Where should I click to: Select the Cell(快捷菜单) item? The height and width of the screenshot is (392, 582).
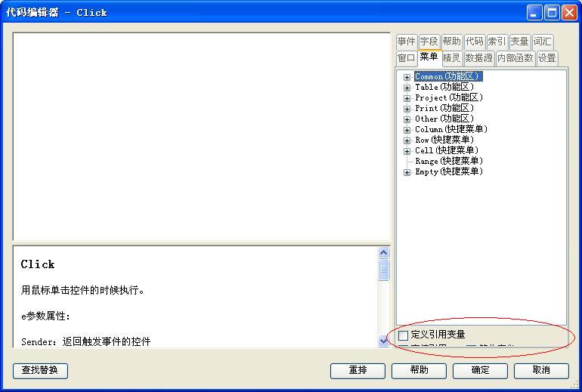446,150
